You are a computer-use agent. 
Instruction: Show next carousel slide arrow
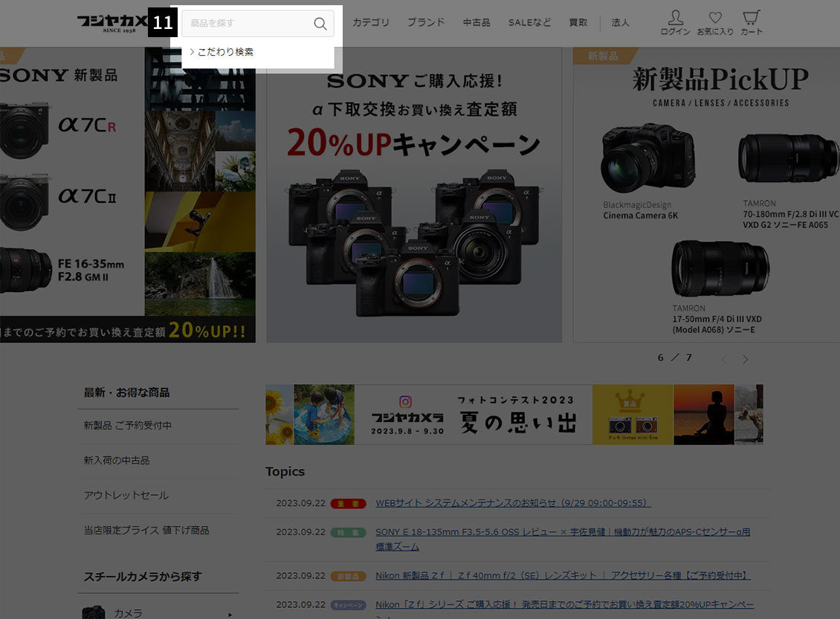(x=745, y=360)
